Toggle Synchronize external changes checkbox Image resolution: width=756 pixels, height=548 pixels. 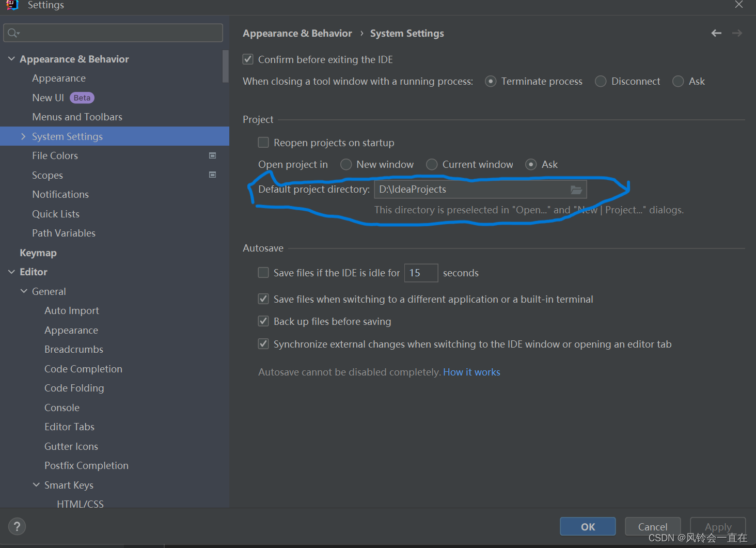263,344
